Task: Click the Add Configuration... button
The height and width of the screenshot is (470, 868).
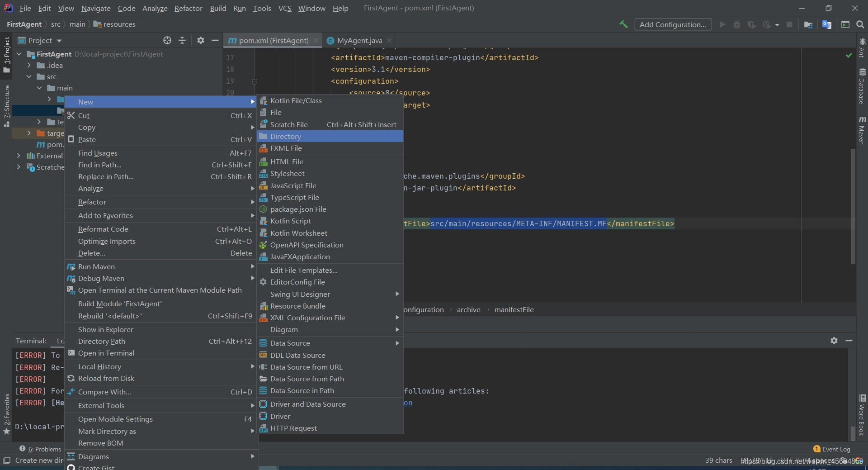Action: [673, 24]
